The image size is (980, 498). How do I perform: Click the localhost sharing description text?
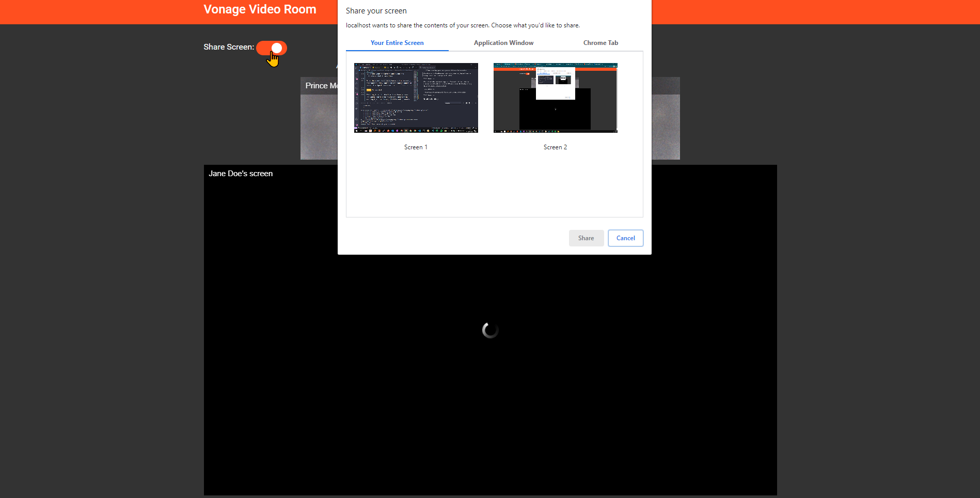click(x=463, y=25)
